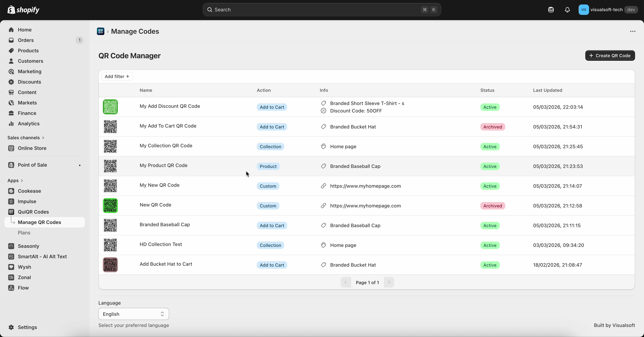Viewport: 644px width, 337px height.
Task: Click Add to Cart on Branded Baseball Cap row
Action: 272,225
